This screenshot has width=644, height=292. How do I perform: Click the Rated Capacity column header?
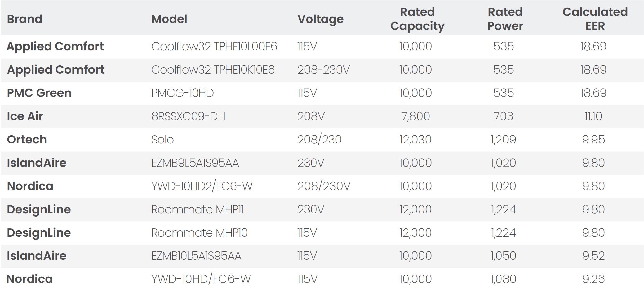(417, 19)
